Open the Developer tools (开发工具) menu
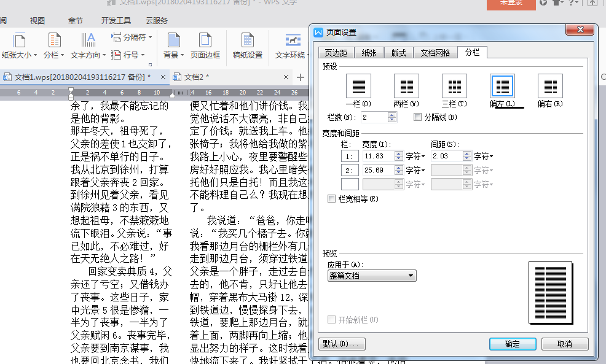This screenshot has height=364, width=606. coord(116,20)
